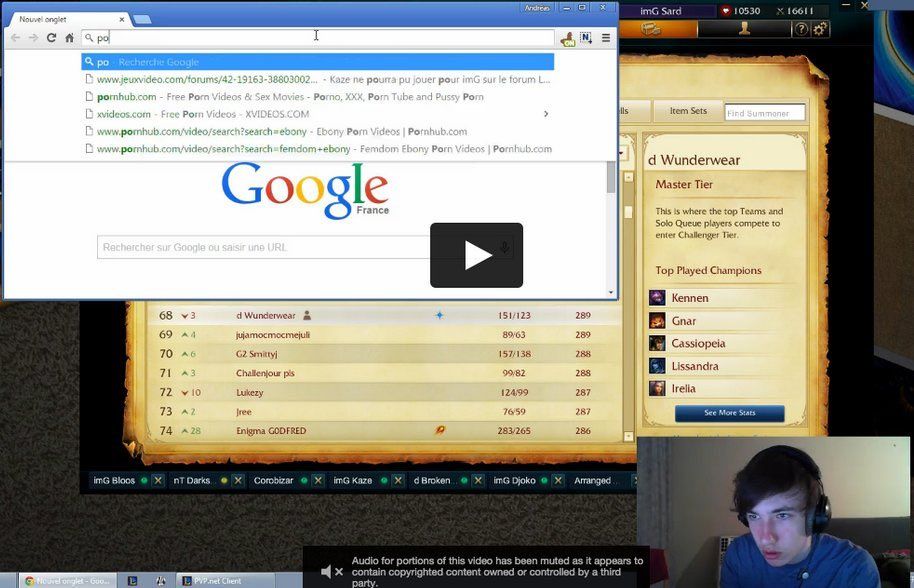The image size is (914, 588).
Task: Click the person icon next to d Wunderwear
Action: pyautogui.click(x=307, y=315)
